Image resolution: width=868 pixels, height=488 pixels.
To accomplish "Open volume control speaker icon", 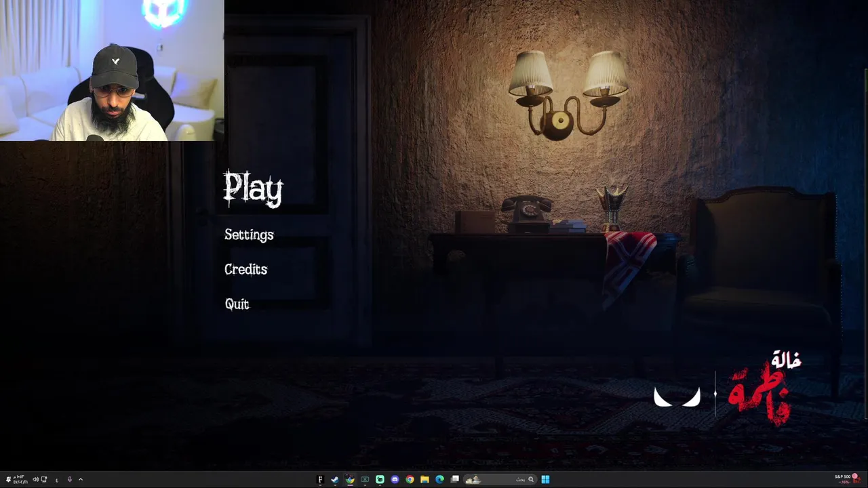I will tap(36, 479).
